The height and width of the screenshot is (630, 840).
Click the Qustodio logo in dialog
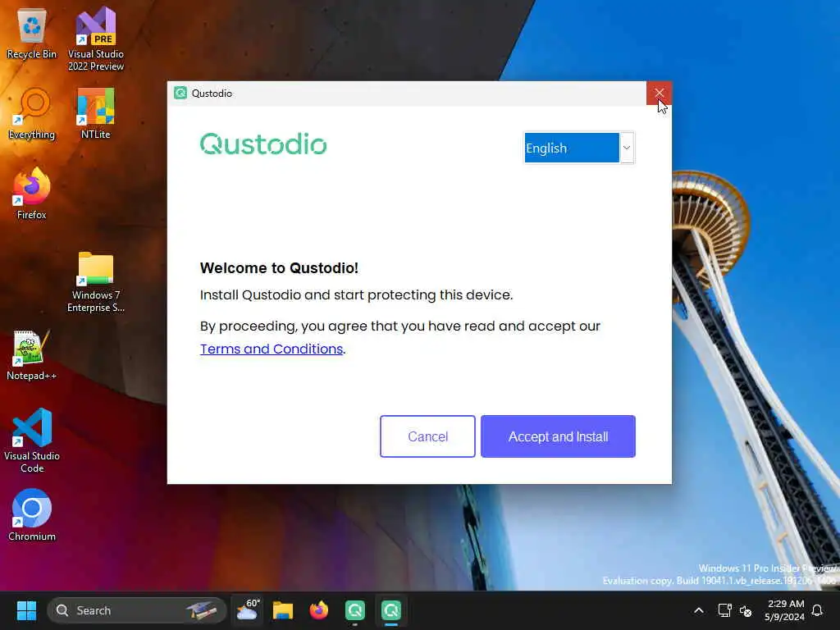click(x=263, y=144)
